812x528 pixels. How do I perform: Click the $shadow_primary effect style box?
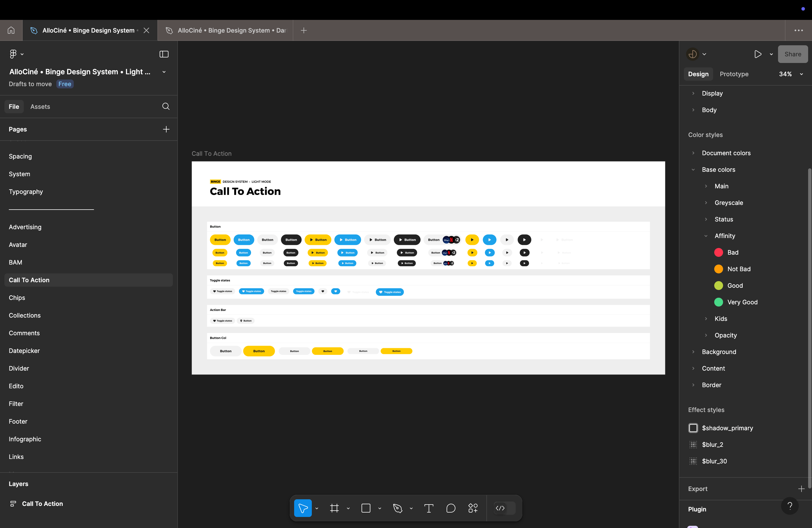pyautogui.click(x=693, y=428)
